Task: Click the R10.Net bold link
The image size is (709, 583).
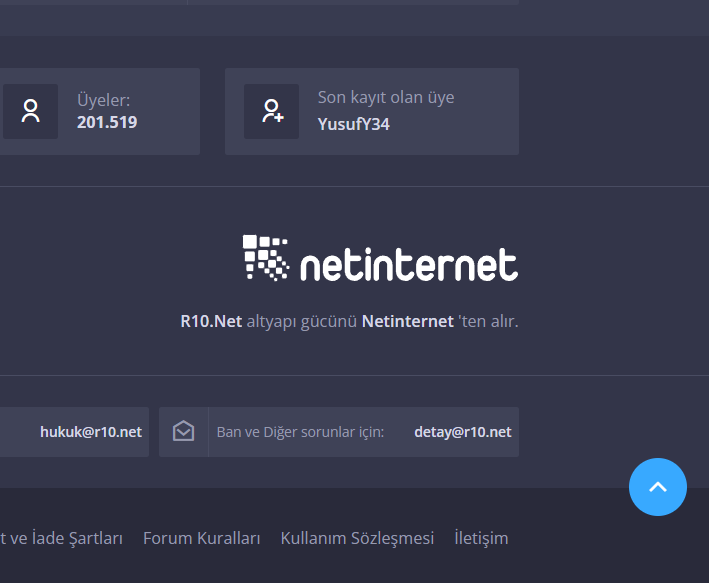Action: tap(211, 321)
